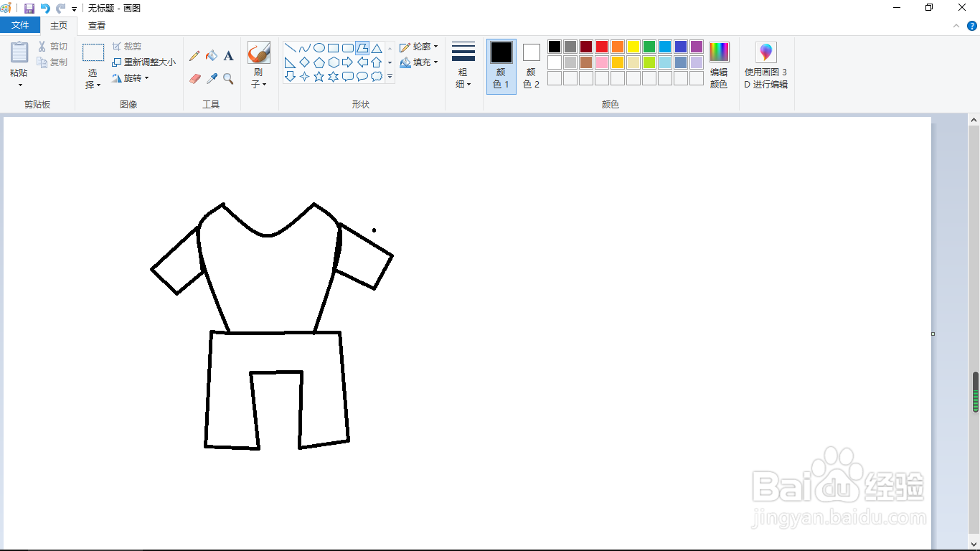The image size is (980, 551).
Task: Pick the purple color swatch
Action: tap(697, 47)
